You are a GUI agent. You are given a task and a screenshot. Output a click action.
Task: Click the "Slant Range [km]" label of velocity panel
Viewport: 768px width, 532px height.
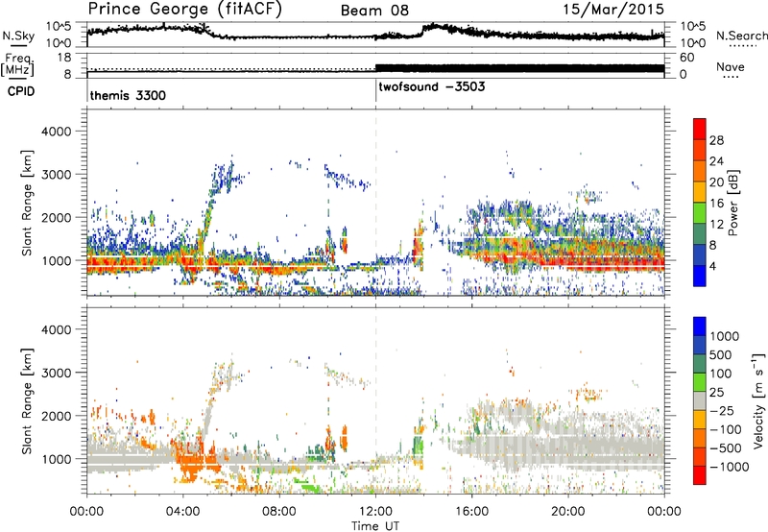point(27,400)
